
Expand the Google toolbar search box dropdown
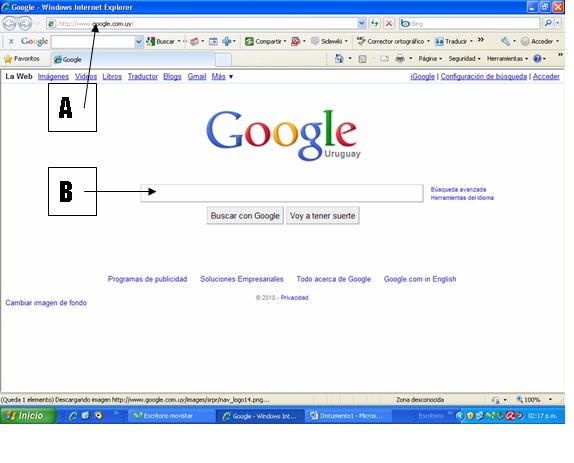coord(138,42)
